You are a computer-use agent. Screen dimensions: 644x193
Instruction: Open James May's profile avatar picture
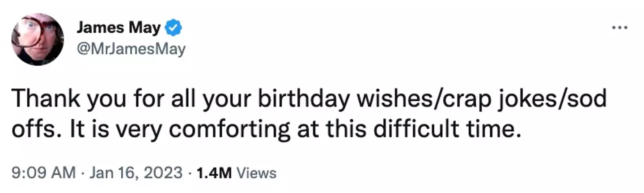(x=38, y=39)
